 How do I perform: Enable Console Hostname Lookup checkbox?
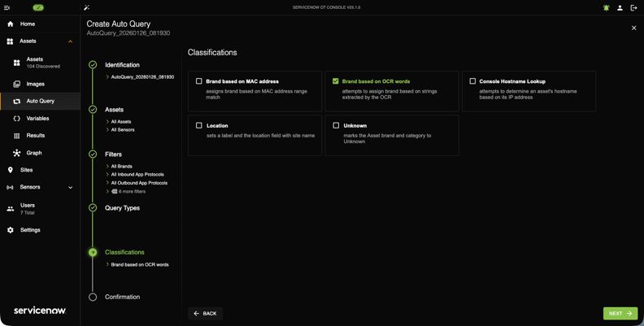pyautogui.click(x=472, y=81)
